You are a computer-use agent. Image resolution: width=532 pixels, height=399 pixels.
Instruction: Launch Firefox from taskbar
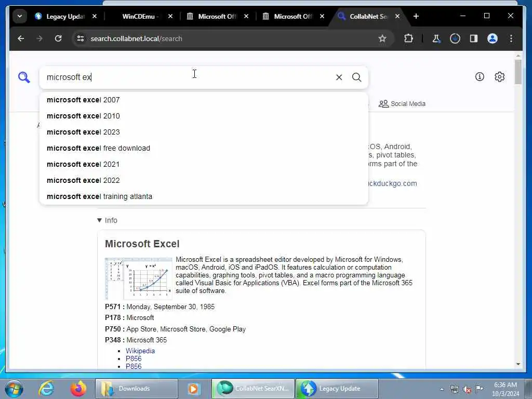click(78, 389)
